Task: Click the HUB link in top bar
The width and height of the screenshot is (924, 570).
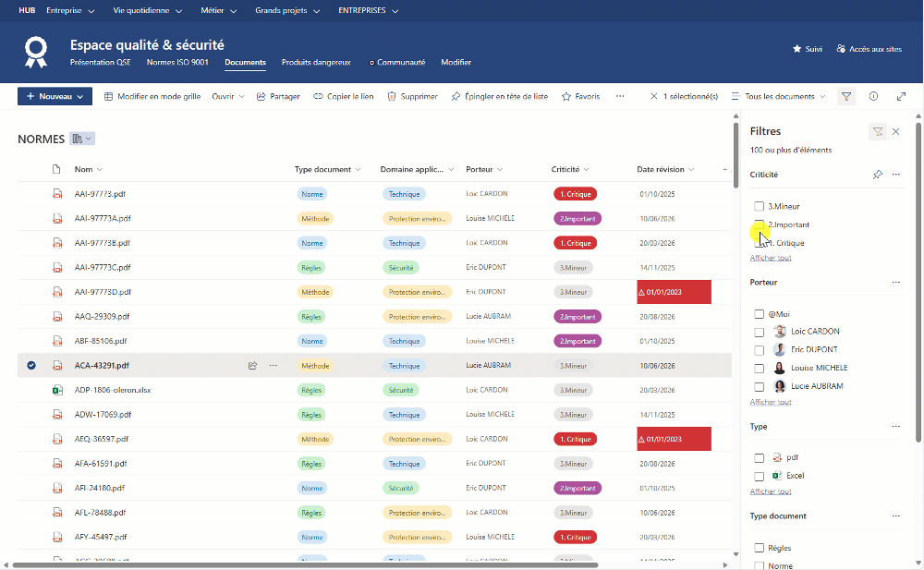Action: pos(27,10)
